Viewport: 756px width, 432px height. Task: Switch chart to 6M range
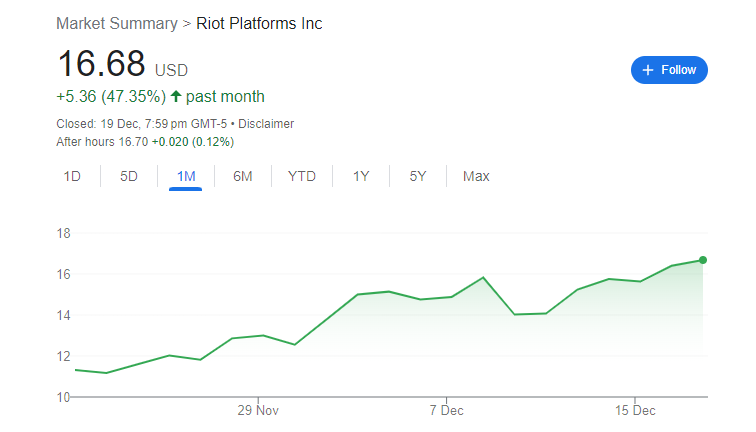click(x=242, y=177)
